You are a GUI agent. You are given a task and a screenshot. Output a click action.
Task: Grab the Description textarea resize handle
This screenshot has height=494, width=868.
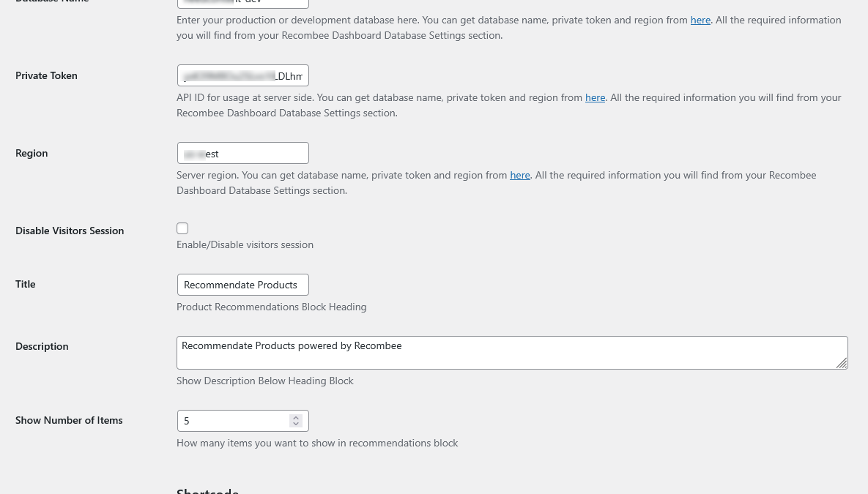tap(842, 363)
